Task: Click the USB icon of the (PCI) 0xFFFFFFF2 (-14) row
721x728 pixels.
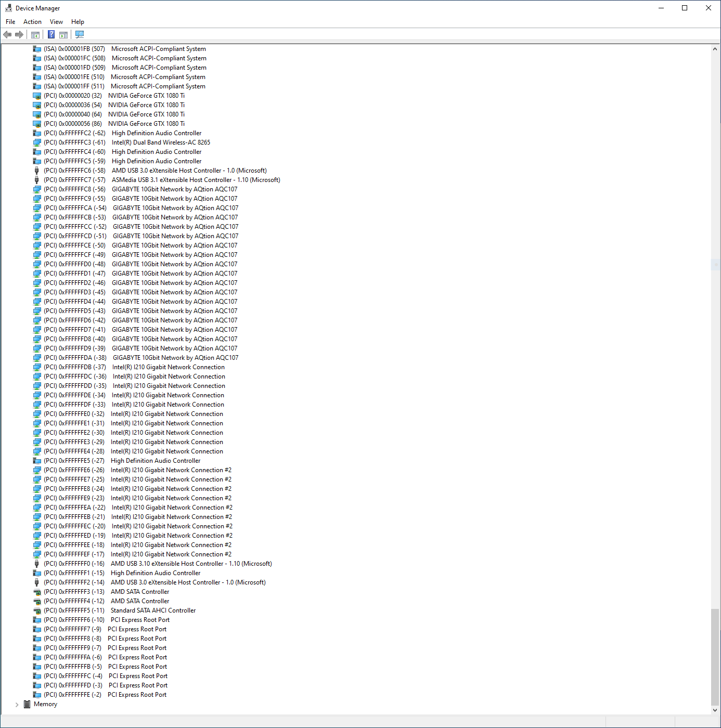Action: point(37,582)
